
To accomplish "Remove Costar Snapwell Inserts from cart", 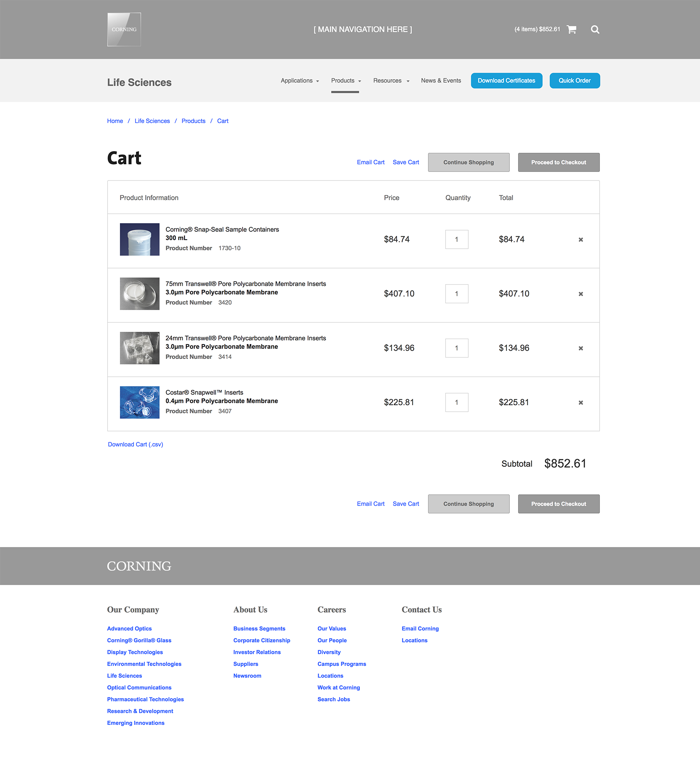I will coord(580,403).
